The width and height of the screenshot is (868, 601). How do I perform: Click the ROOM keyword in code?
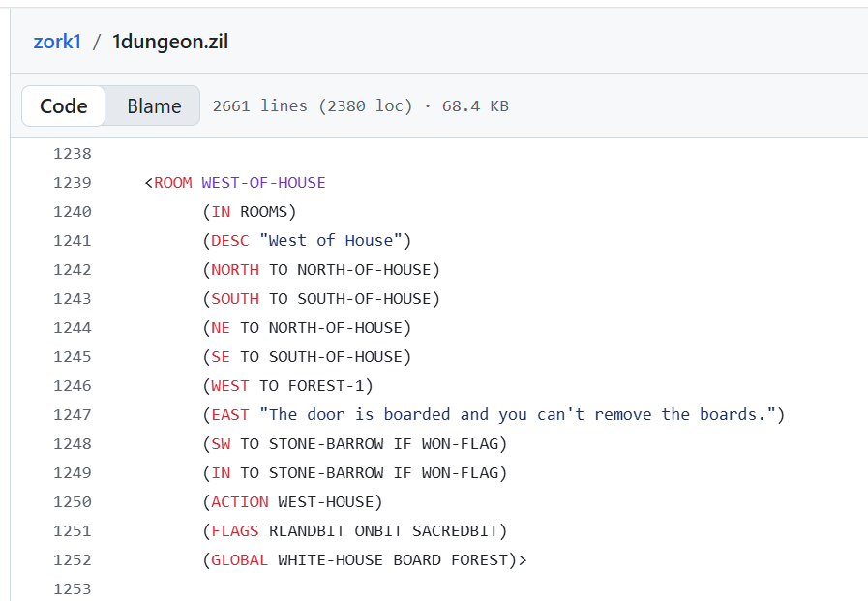coord(172,183)
